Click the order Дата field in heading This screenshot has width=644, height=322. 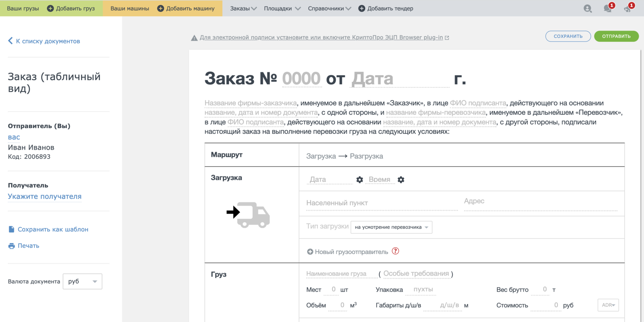click(400, 79)
